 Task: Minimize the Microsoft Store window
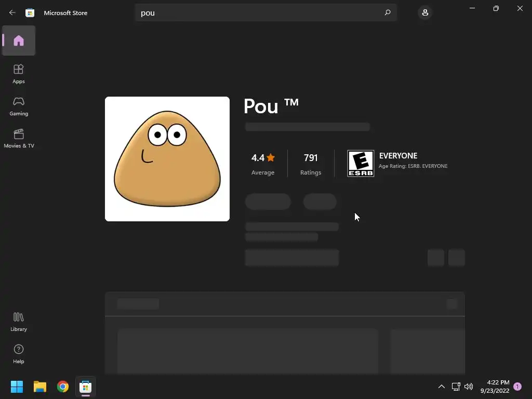(472, 8)
